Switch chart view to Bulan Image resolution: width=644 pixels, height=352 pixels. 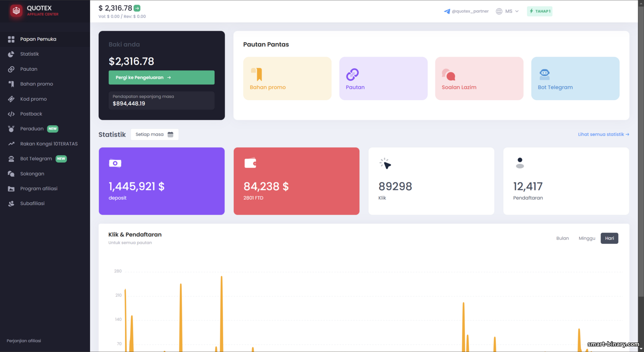pyautogui.click(x=562, y=238)
